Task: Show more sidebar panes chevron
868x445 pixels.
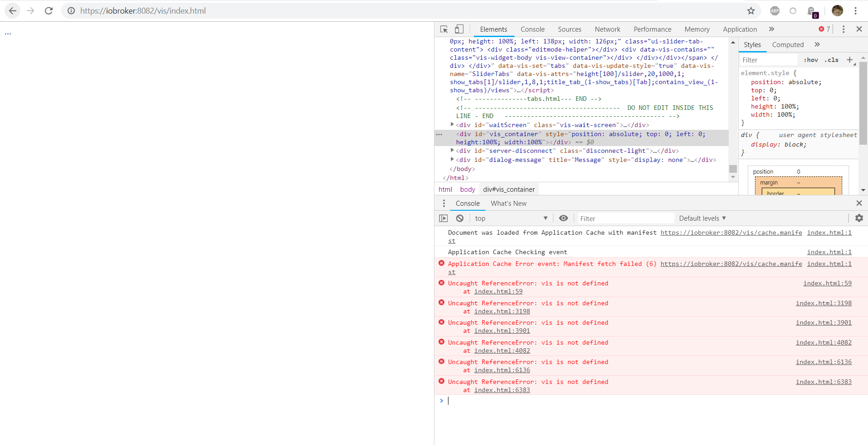Action: [817, 45]
